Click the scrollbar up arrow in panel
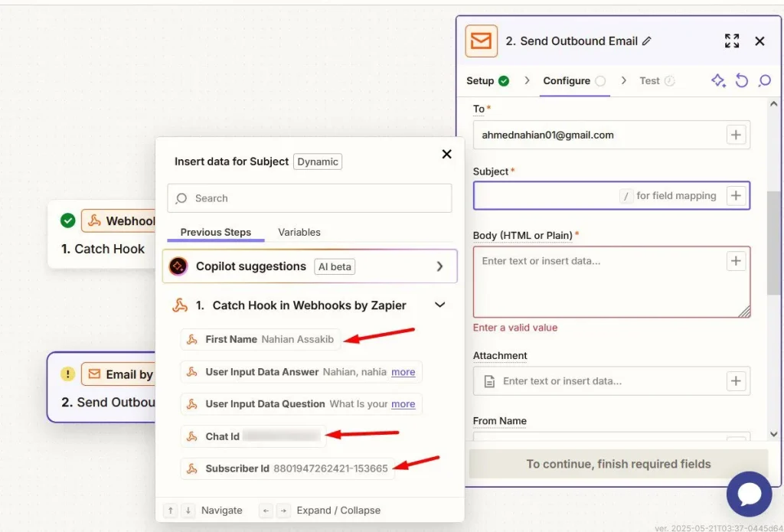 pos(774,104)
